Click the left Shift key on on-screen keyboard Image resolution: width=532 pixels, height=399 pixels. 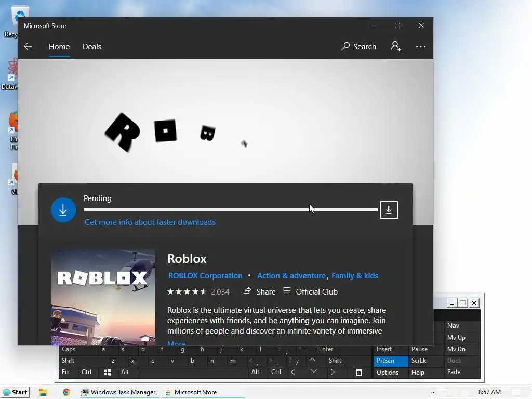tap(84, 361)
